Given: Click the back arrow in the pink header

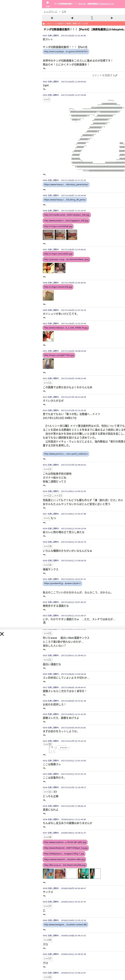Looking at the screenshot, I should tap(48, 3).
